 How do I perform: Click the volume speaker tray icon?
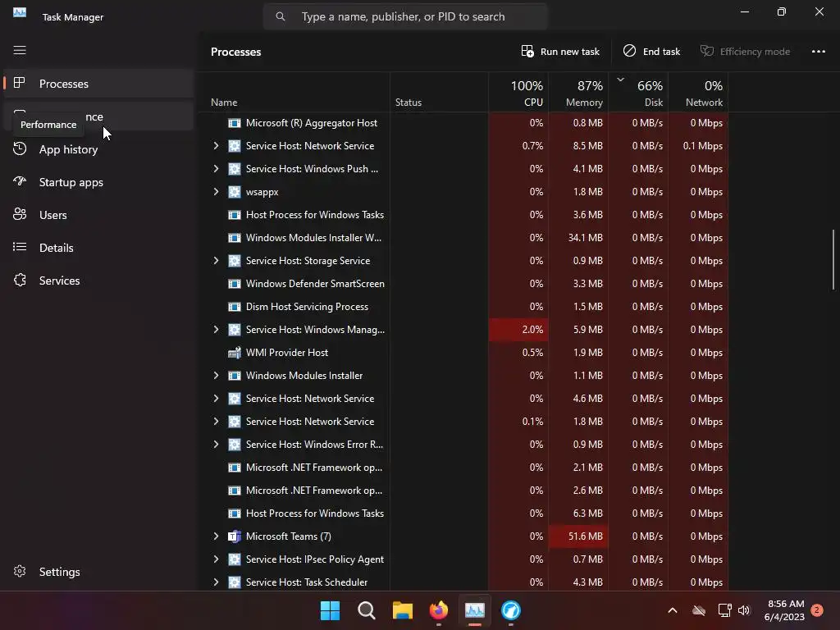pyautogui.click(x=743, y=610)
